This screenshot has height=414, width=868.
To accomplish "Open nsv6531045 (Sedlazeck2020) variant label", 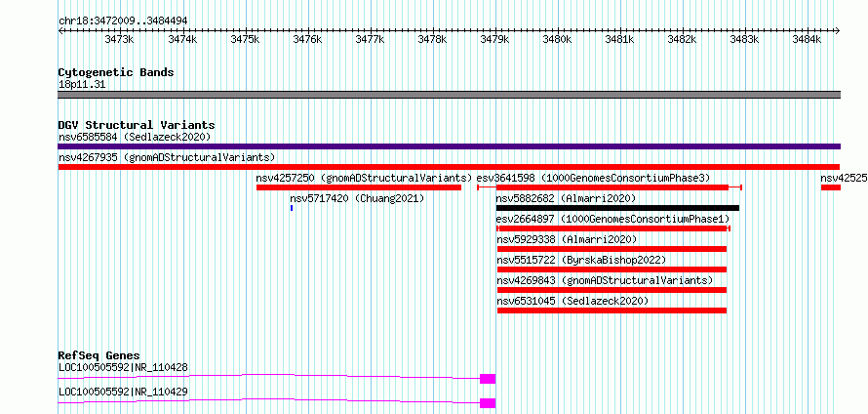I will click(572, 301).
